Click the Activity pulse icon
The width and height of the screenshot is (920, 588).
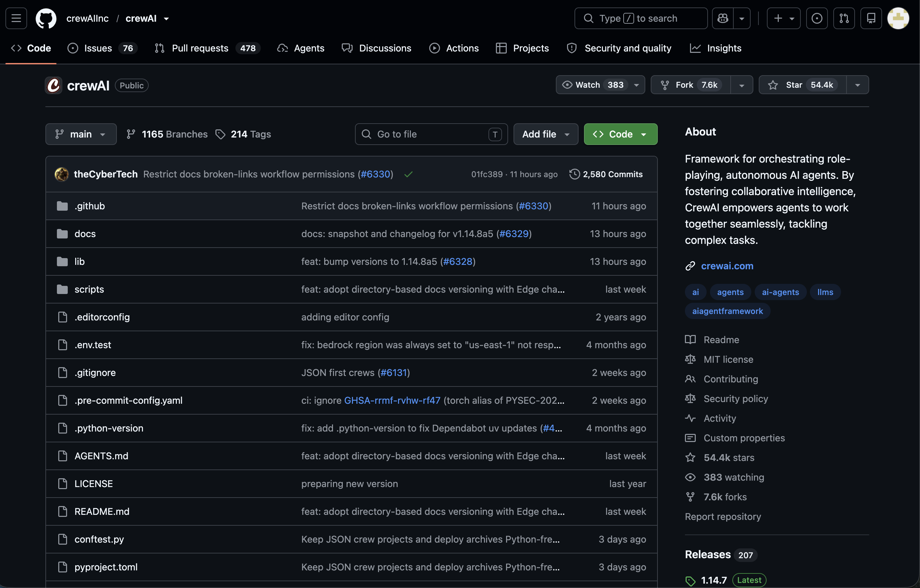pos(690,418)
